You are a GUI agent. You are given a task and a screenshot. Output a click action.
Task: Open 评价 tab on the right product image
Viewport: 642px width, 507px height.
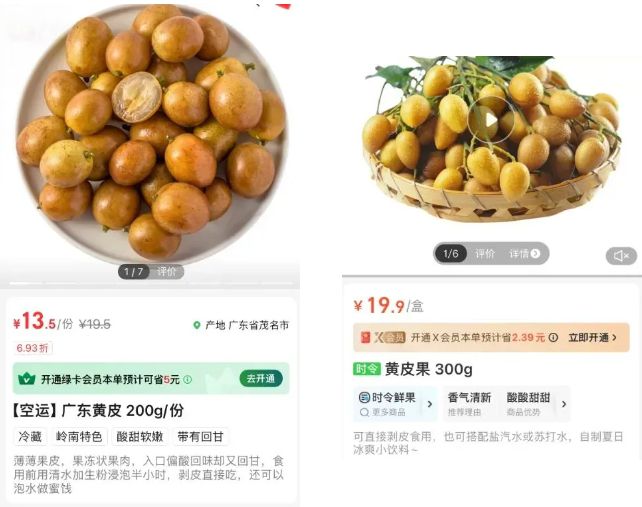[x=485, y=254]
